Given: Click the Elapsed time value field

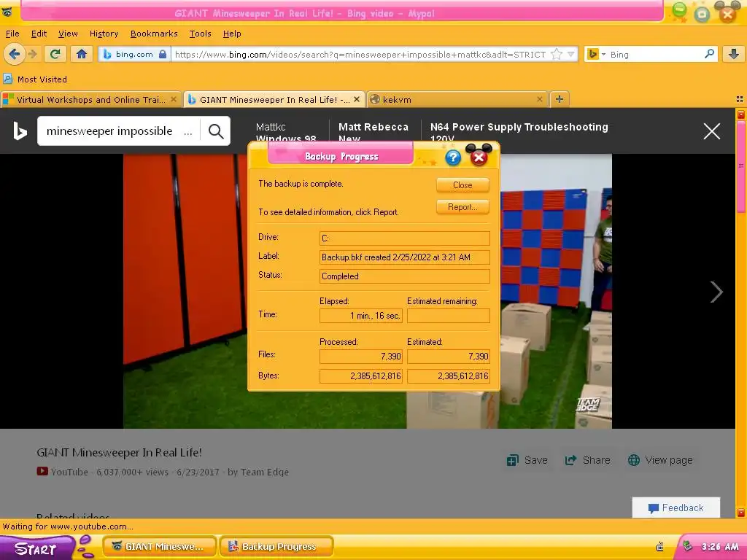Looking at the screenshot, I should (x=361, y=316).
